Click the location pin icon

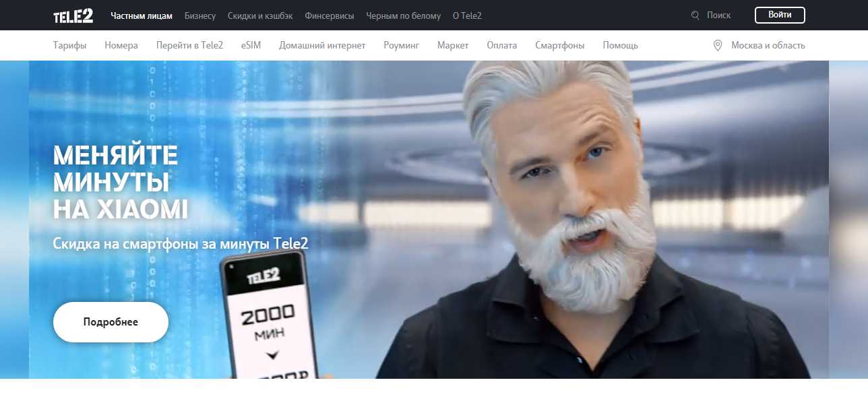[x=718, y=46]
